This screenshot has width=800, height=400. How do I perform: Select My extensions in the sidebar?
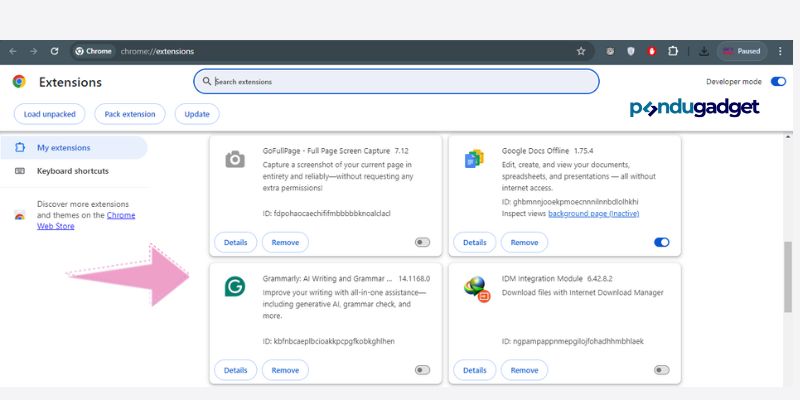[73, 148]
